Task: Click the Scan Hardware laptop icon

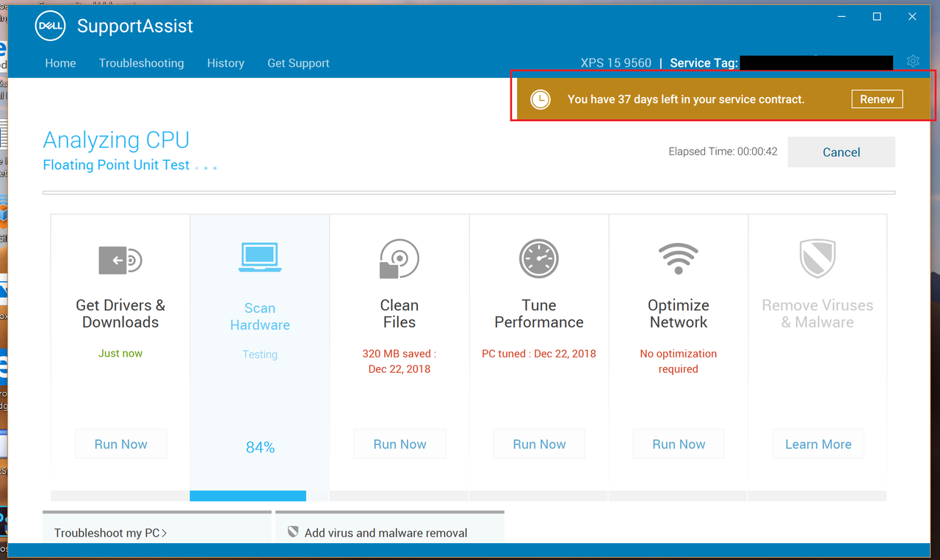Action: tap(260, 257)
